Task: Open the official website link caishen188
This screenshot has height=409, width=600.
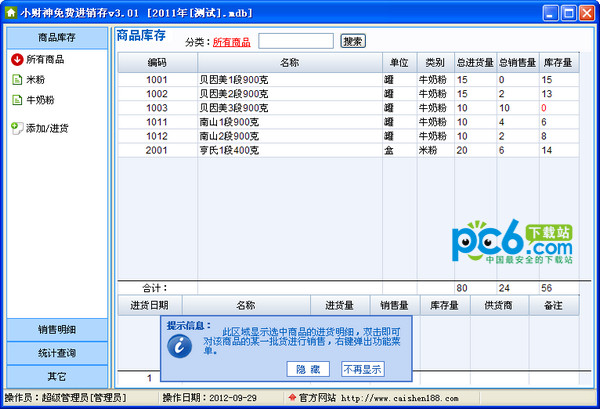Action: pyautogui.click(x=399, y=398)
